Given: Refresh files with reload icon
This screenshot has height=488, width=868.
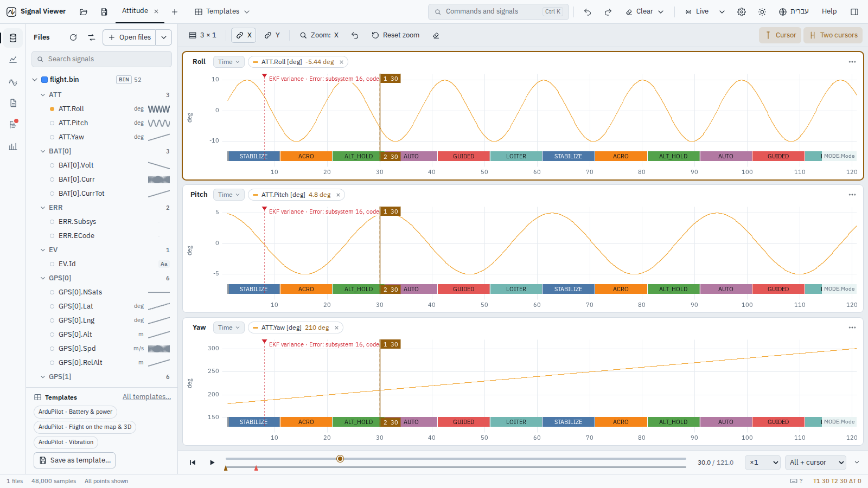Looking at the screenshot, I should tap(73, 37).
